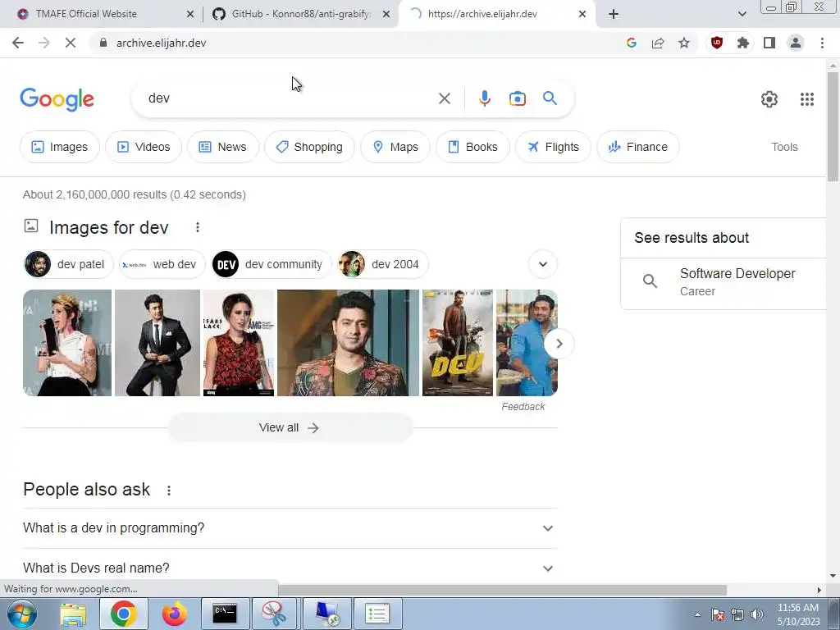Open thumbnail of woman in red floral top

(239, 343)
